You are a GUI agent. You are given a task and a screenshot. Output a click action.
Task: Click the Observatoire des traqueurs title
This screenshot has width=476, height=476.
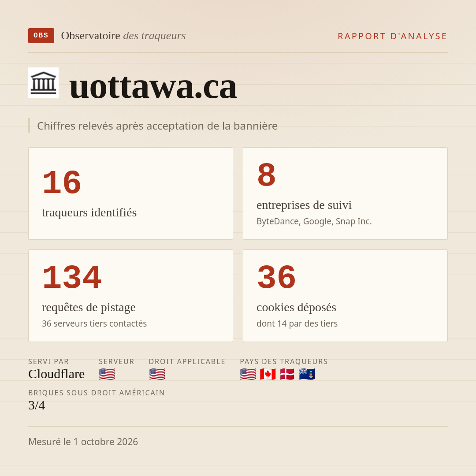pos(123,36)
